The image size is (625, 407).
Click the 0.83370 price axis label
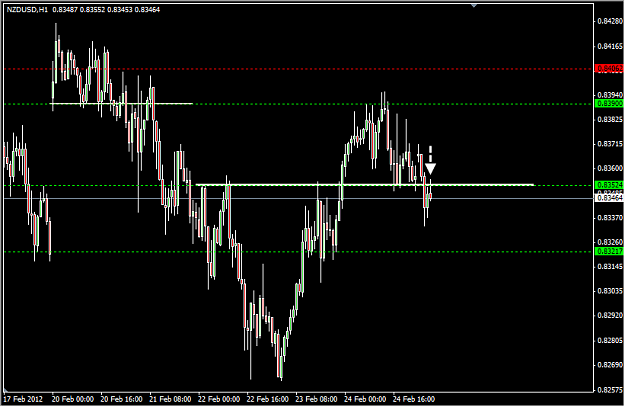tap(610, 218)
